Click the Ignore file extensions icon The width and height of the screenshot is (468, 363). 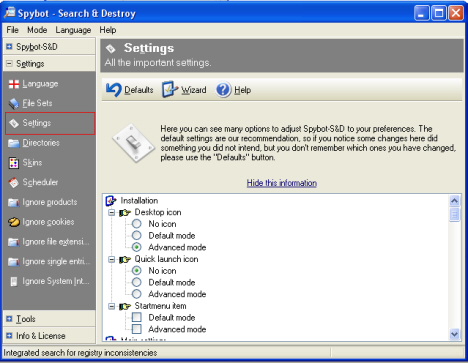point(14,242)
